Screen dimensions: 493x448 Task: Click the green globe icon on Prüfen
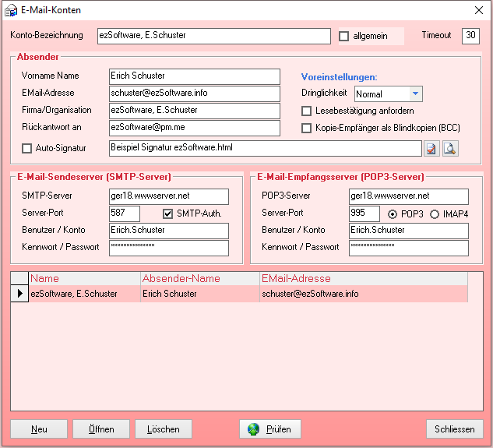coord(254,429)
